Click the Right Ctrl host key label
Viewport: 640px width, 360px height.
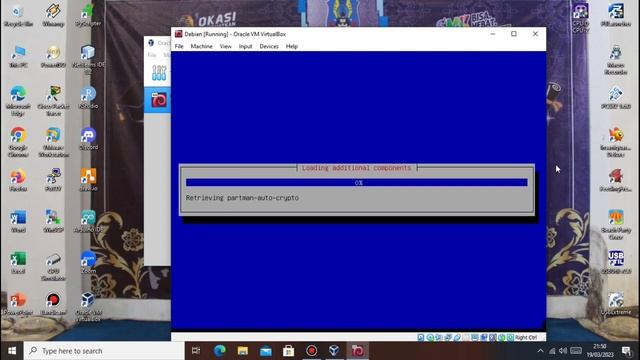(526, 338)
